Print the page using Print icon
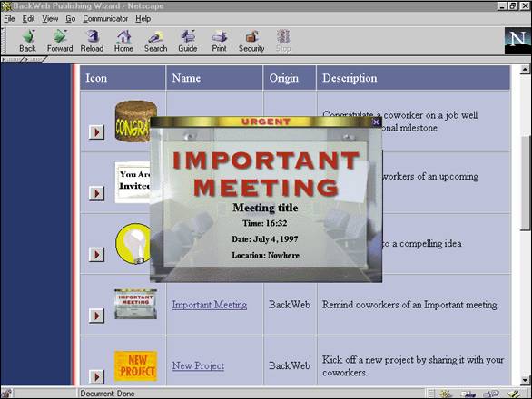532x399 pixels. (x=219, y=41)
